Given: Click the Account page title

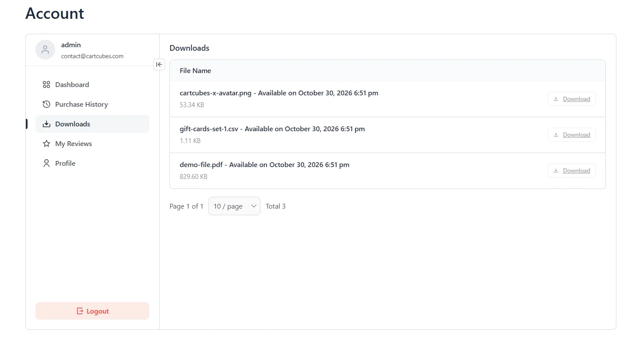Looking at the screenshot, I should point(55,14).
